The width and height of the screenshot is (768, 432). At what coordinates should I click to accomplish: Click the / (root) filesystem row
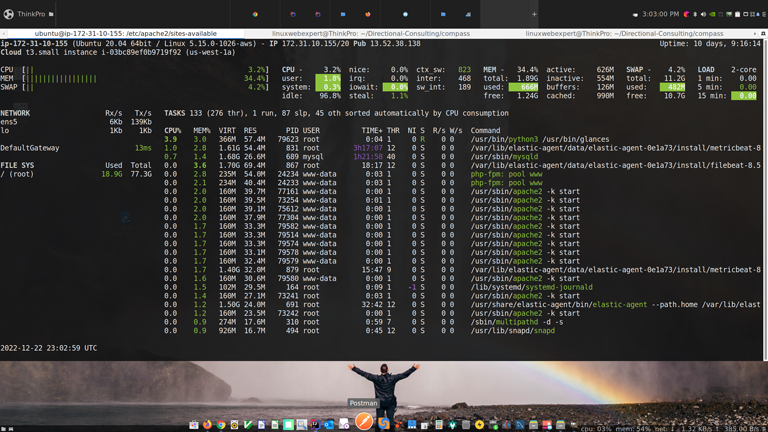tap(76, 174)
